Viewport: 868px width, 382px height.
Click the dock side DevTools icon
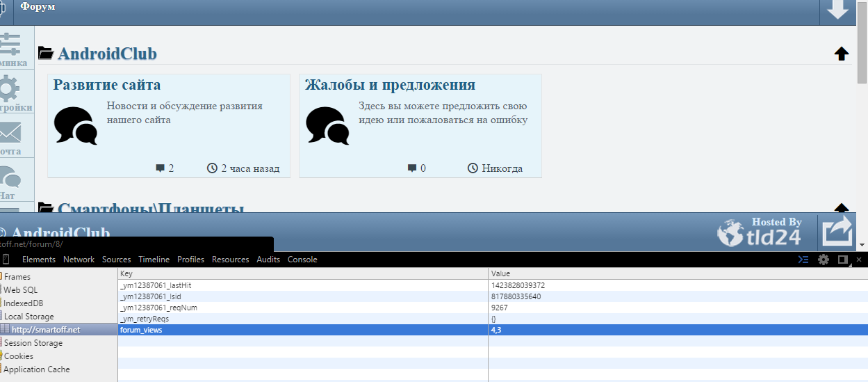(842, 260)
